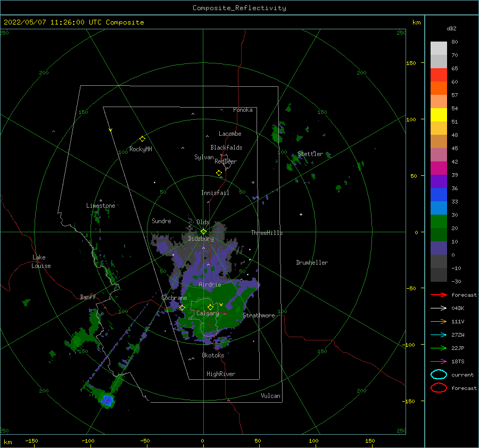Select the Innisfail map label
The width and height of the screenshot is (479, 448).
click(x=215, y=193)
